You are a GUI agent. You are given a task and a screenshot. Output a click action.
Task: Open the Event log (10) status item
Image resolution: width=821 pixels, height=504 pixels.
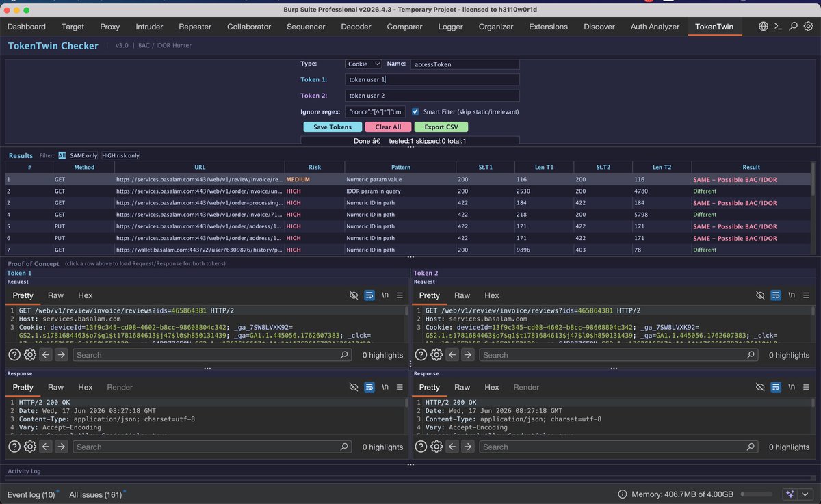[x=31, y=494]
